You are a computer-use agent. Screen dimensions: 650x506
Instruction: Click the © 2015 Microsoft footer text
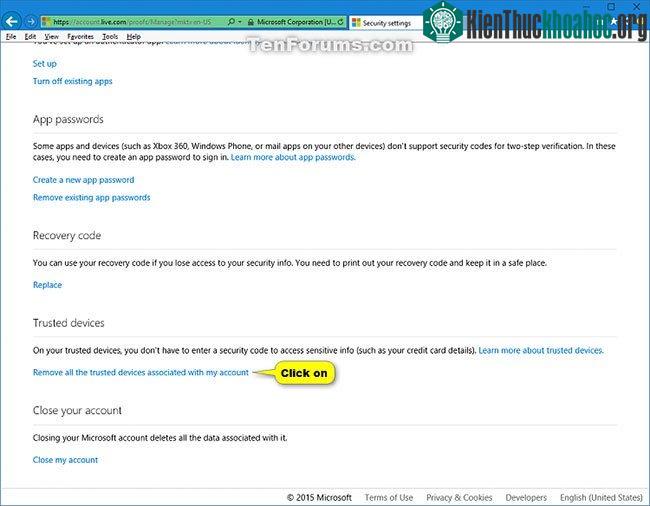319,497
